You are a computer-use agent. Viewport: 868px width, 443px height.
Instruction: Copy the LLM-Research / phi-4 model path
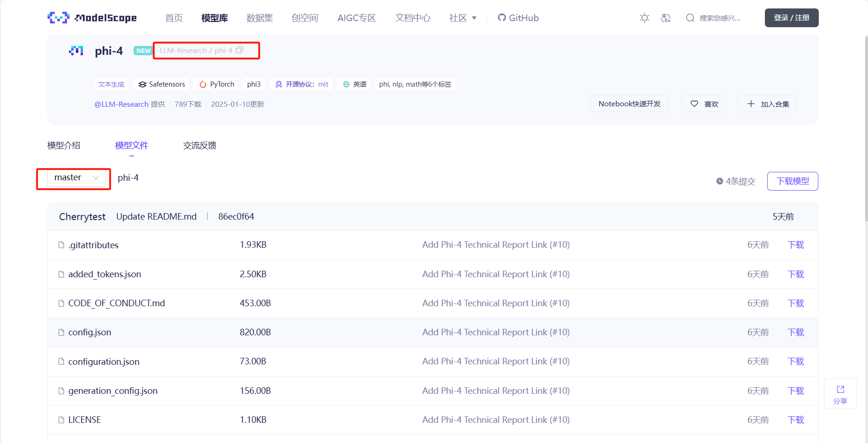coord(239,50)
